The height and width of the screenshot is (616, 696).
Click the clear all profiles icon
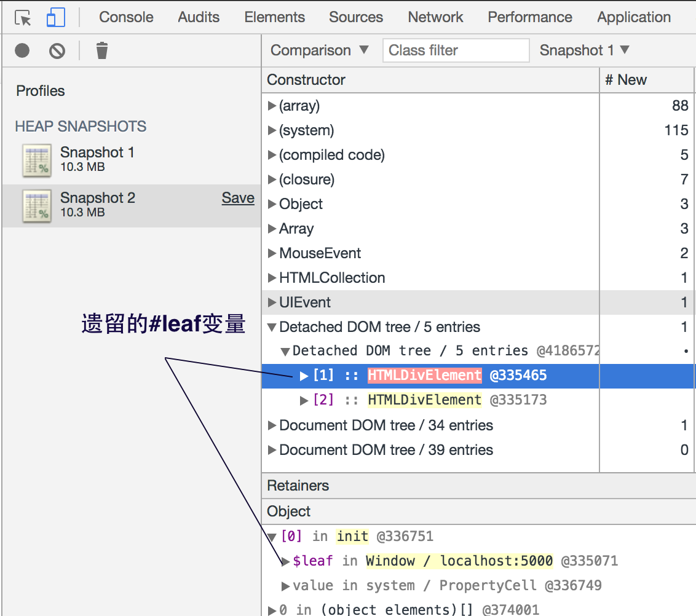[x=57, y=51]
